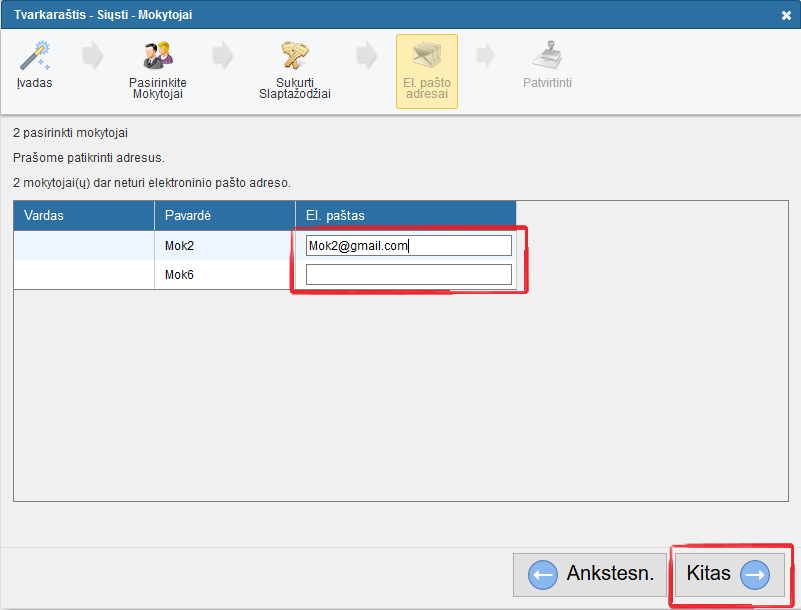801x610 pixels.
Task: Click the arrow just before the Patvirtinti step
Action: (x=487, y=56)
